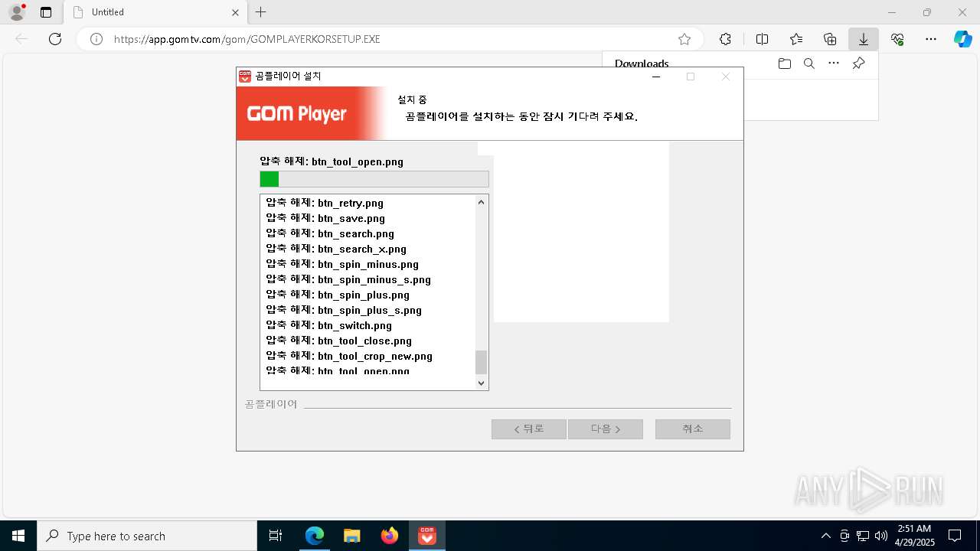Open File Explorer from the taskbar
The height and width of the screenshot is (551, 980).
coord(351,536)
